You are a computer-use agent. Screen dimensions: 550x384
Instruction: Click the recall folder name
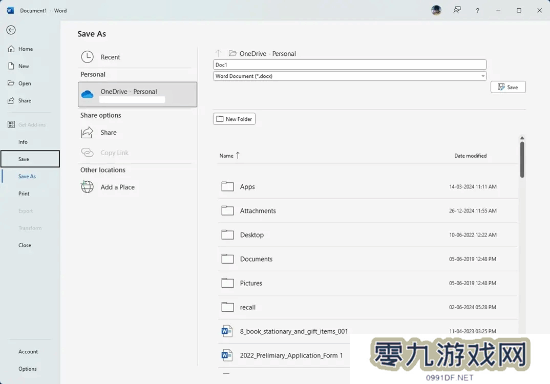pyautogui.click(x=247, y=308)
